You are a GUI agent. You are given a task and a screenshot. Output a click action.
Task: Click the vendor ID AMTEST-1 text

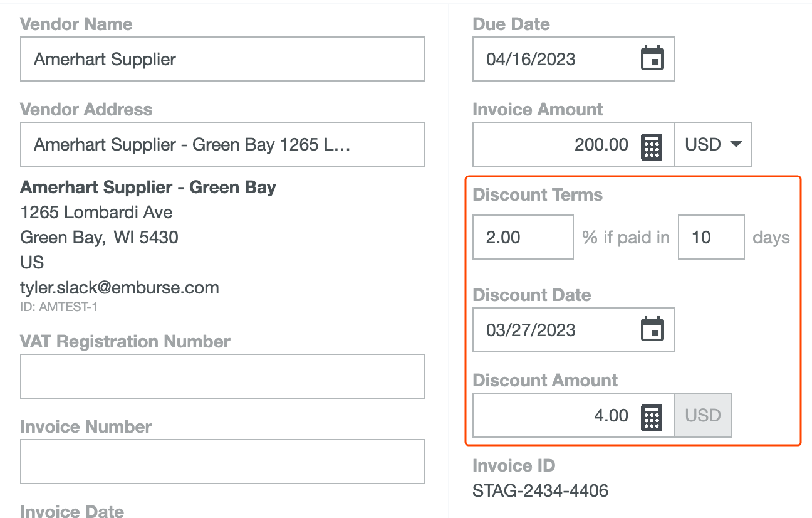(59, 307)
